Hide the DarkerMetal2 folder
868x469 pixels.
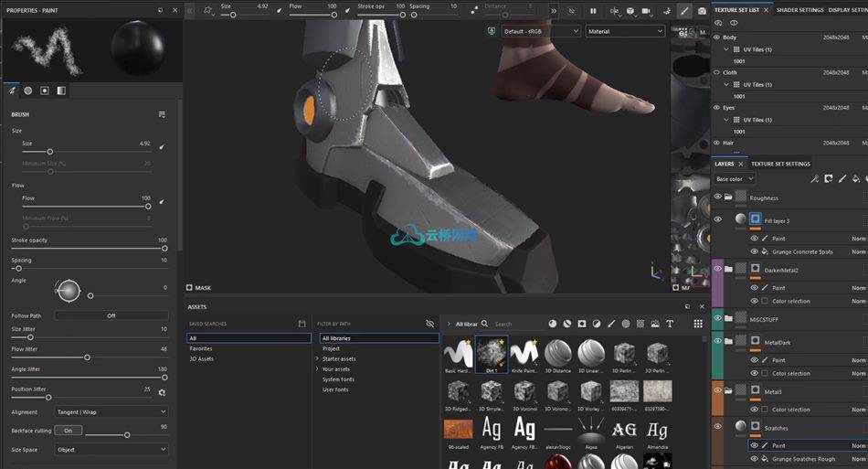718,269
